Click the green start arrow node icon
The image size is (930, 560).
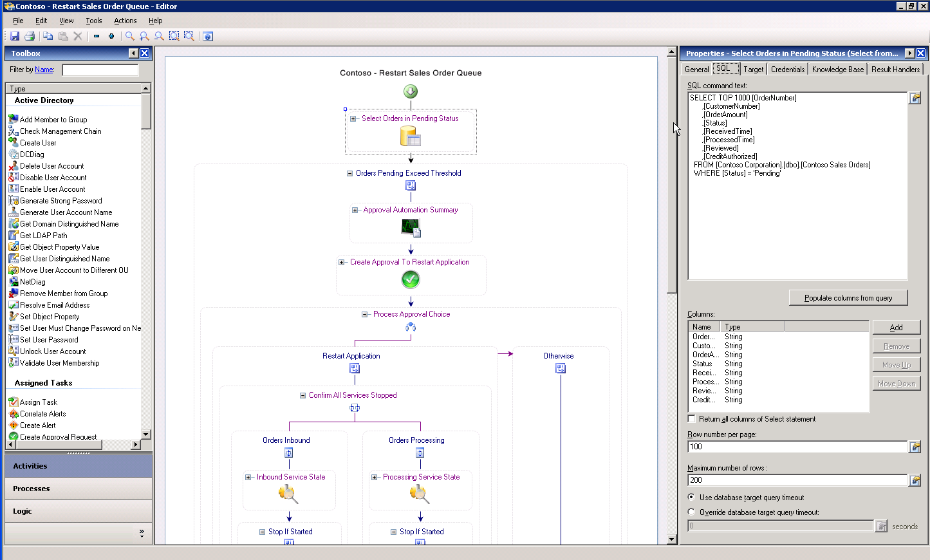tap(411, 91)
